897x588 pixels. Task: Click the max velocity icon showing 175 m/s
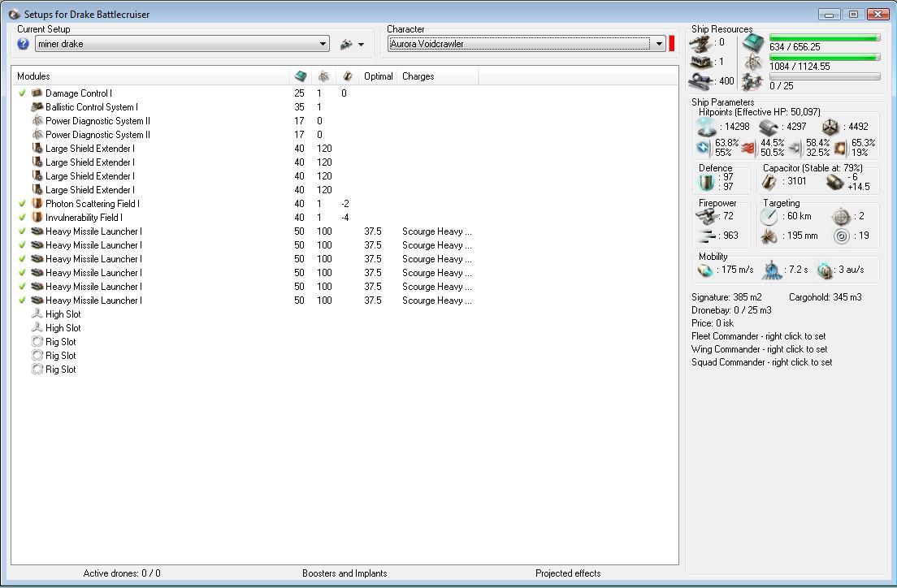705,270
